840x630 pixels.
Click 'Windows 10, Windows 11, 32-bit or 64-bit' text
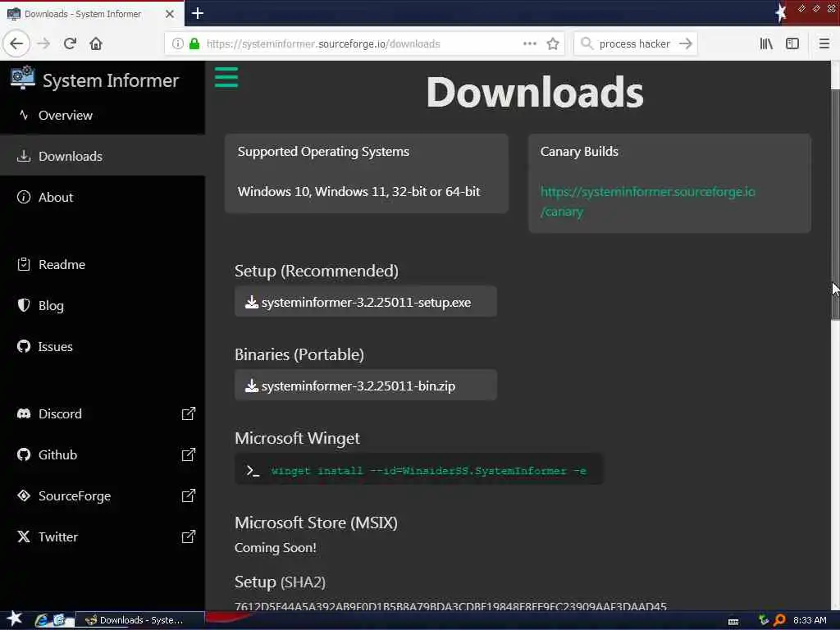(359, 191)
